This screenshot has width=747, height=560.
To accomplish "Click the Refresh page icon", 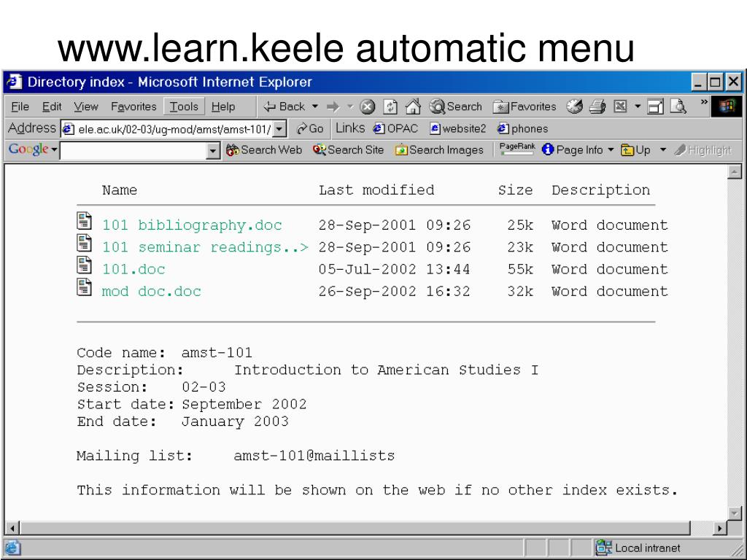I will click(390, 106).
